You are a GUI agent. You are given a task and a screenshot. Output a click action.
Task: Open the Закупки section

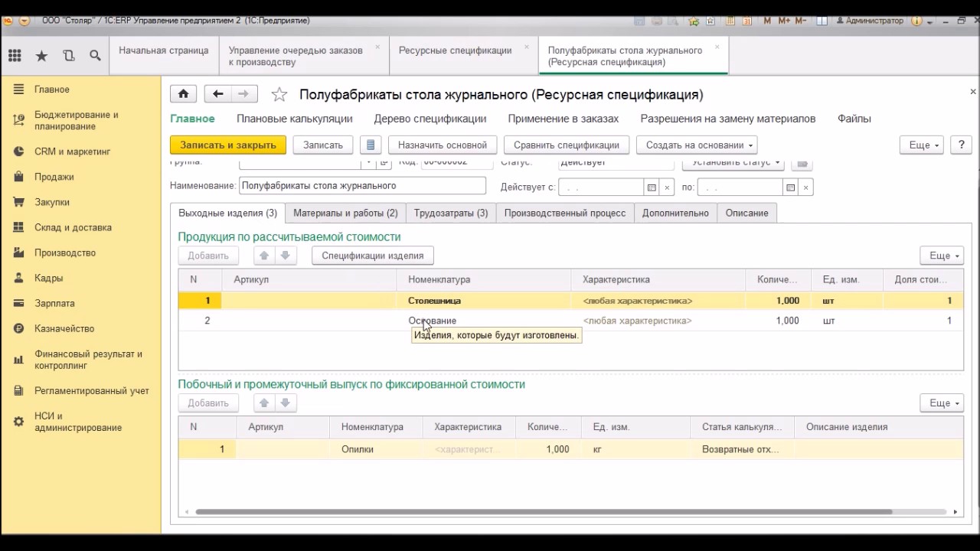[x=51, y=202]
